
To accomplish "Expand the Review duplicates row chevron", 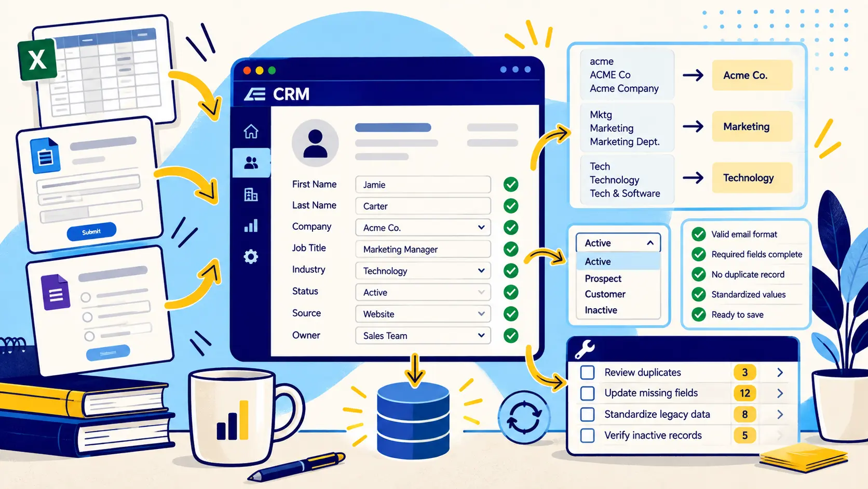I will [780, 373].
